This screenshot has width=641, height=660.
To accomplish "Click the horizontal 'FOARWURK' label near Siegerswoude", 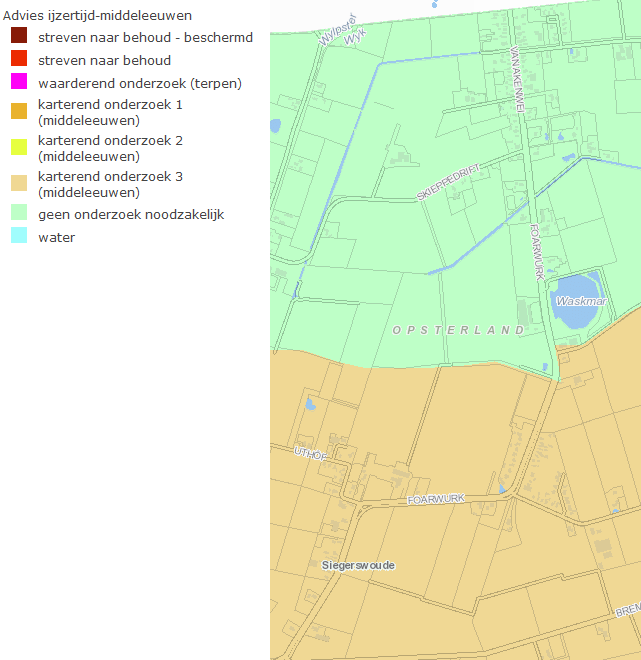I will 437,499.
